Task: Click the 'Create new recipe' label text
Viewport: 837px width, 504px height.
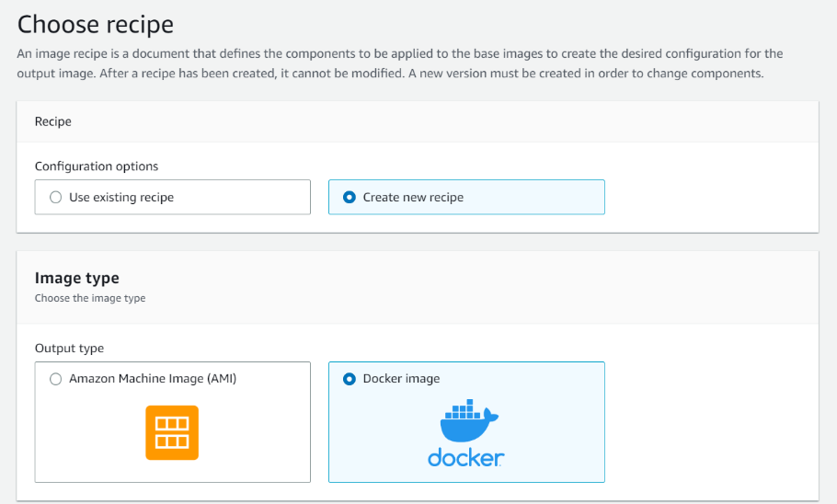Action: tap(413, 197)
